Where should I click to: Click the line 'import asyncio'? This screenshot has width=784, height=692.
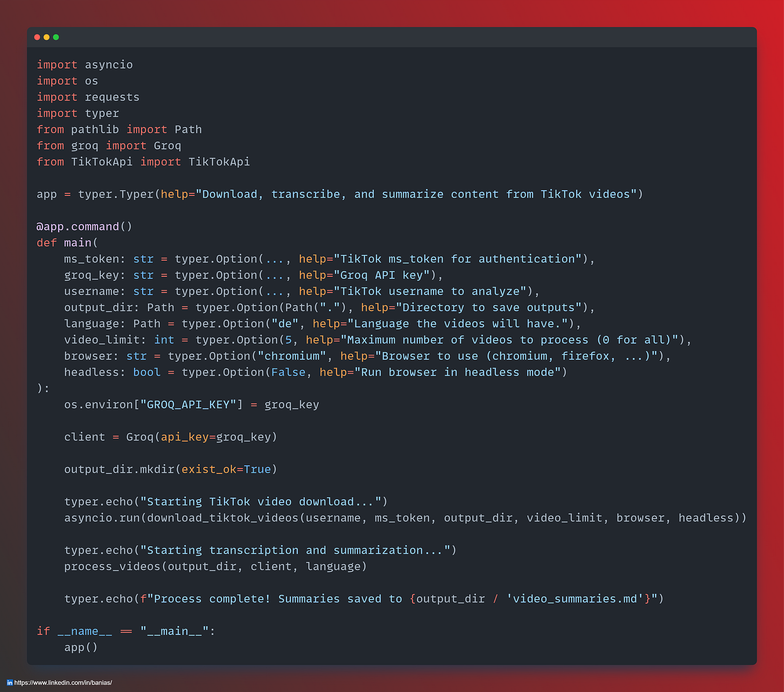(85, 65)
